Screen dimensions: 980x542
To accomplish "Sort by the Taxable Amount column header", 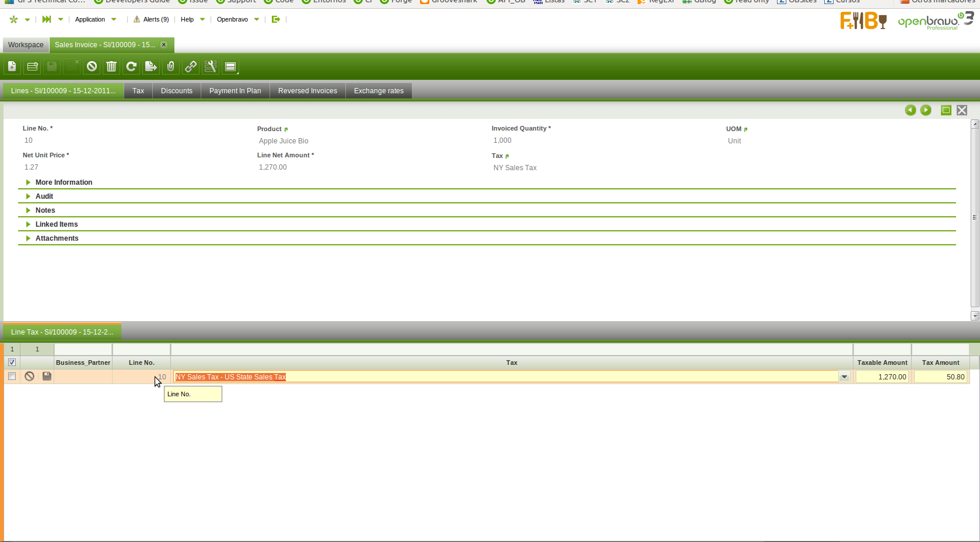I will [882, 362].
